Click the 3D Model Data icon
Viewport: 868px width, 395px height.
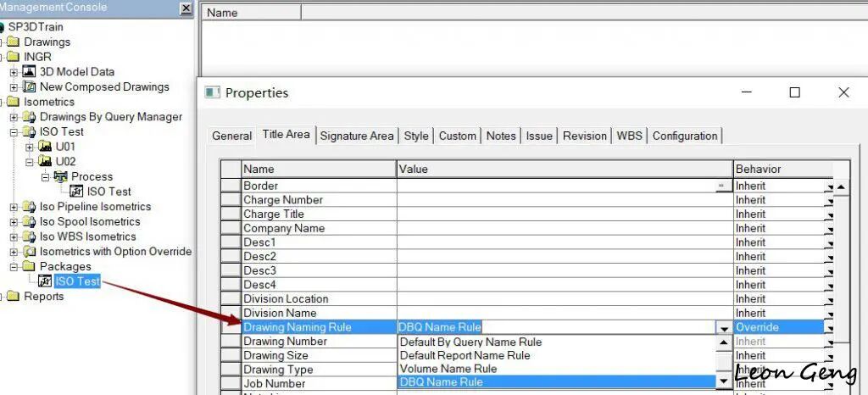(x=29, y=72)
